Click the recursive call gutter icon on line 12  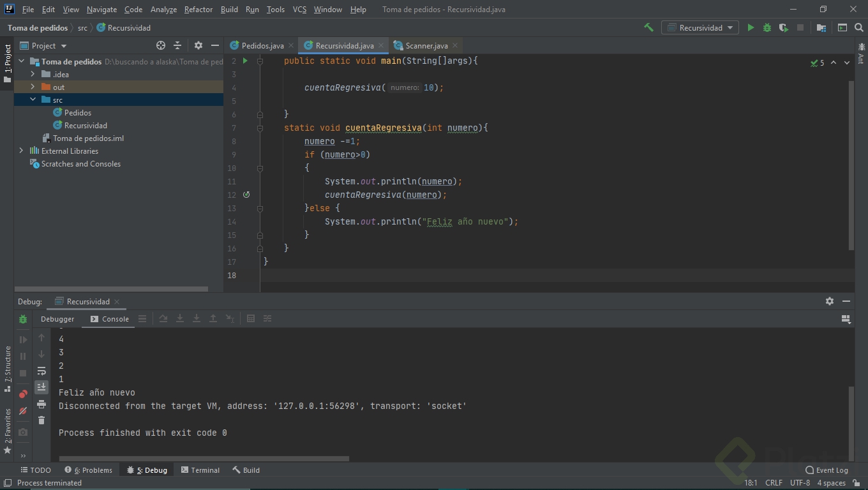(246, 195)
